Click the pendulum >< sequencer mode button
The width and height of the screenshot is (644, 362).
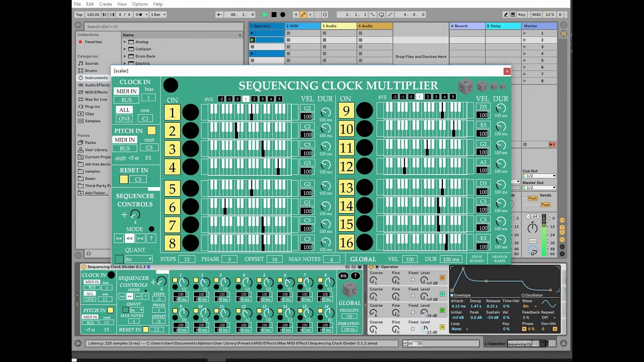[x=140, y=238]
